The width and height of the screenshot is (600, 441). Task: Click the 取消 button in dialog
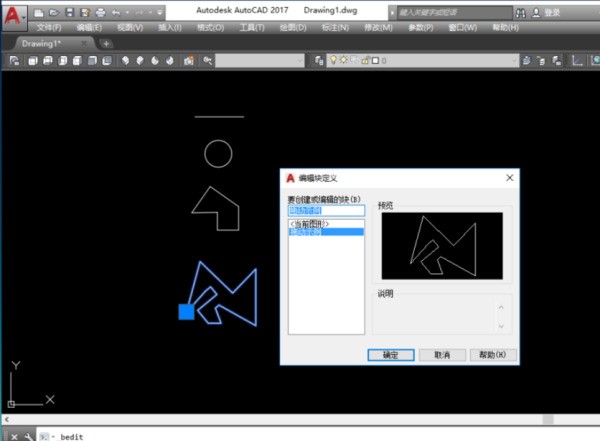tap(441, 354)
